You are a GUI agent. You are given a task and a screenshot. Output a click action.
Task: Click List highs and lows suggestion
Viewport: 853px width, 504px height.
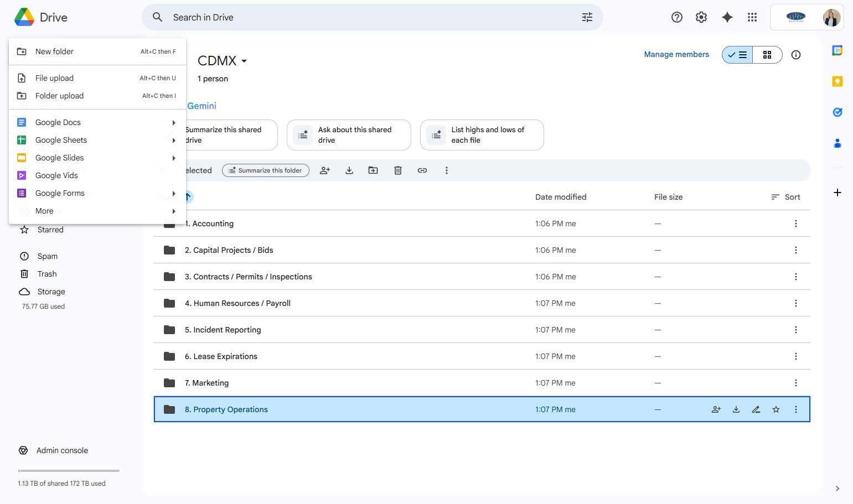pos(482,135)
